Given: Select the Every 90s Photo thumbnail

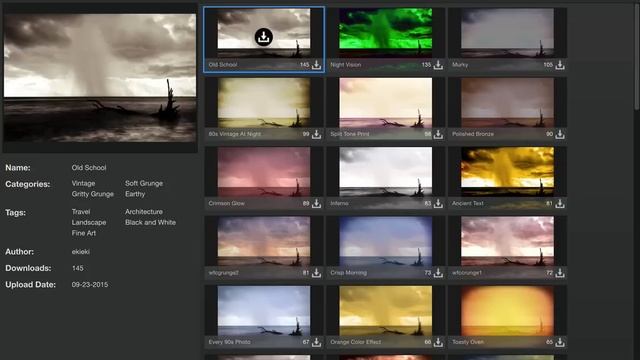Looking at the screenshot, I should click(x=264, y=310).
